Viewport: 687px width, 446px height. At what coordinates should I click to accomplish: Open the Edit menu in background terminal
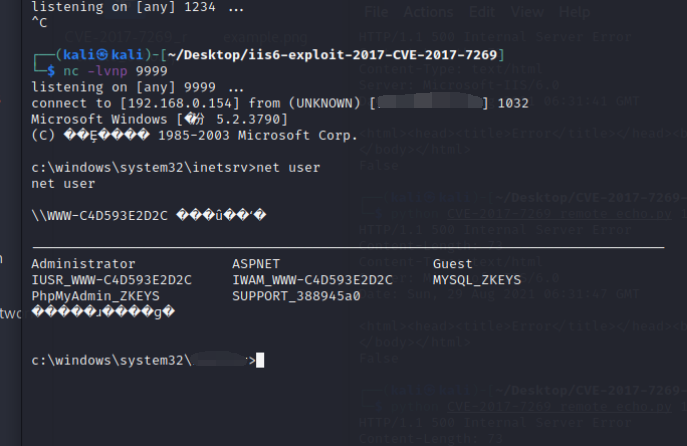(x=482, y=12)
